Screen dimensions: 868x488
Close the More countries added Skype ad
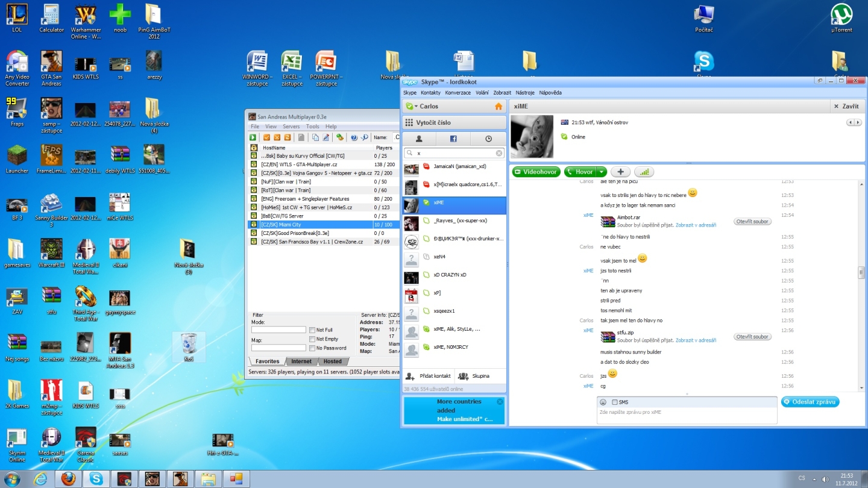[500, 402]
